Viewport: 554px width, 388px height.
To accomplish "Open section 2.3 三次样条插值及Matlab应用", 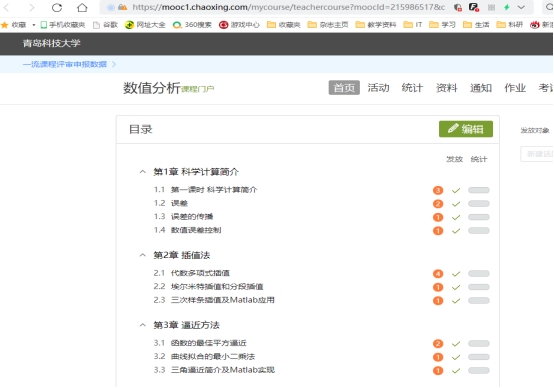I will tap(214, 300).
